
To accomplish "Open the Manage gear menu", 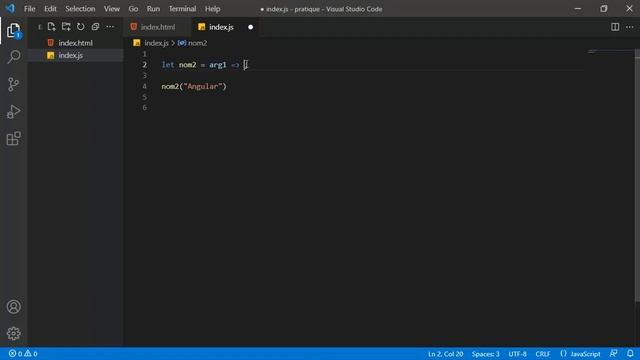I will (x=13, y=333).
